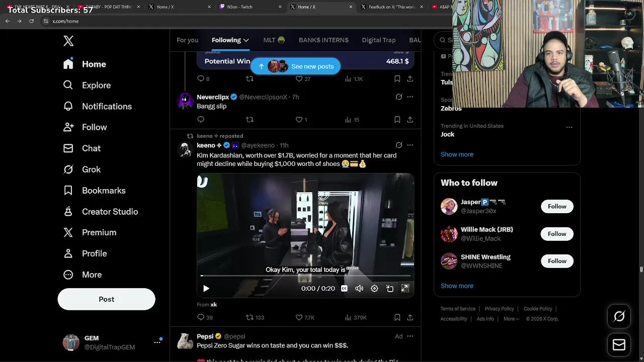The width and height of the screenshot is (644, 362).
Task: Show more trending topics
Action: [457, 154]
